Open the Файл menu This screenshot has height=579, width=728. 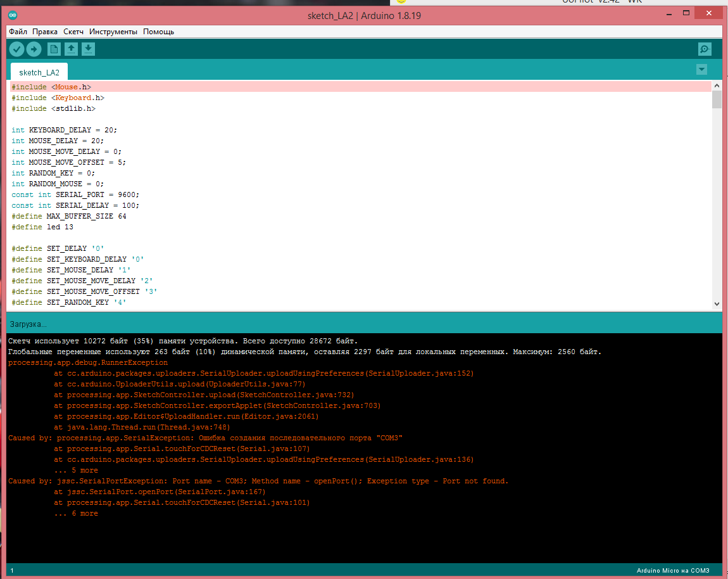click(x=18, y=32)
